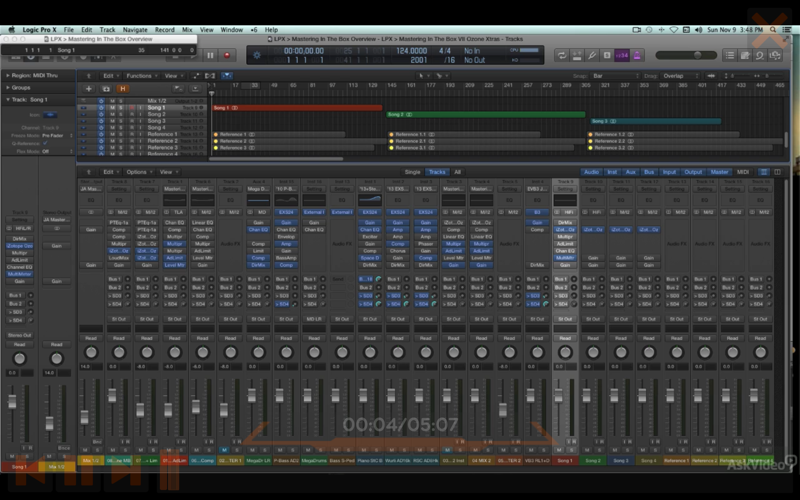The height and width of the screenshot is (500, 800).
Task: Click the mixer up-arrow navigation icon
Action: (x=88, y=172)
